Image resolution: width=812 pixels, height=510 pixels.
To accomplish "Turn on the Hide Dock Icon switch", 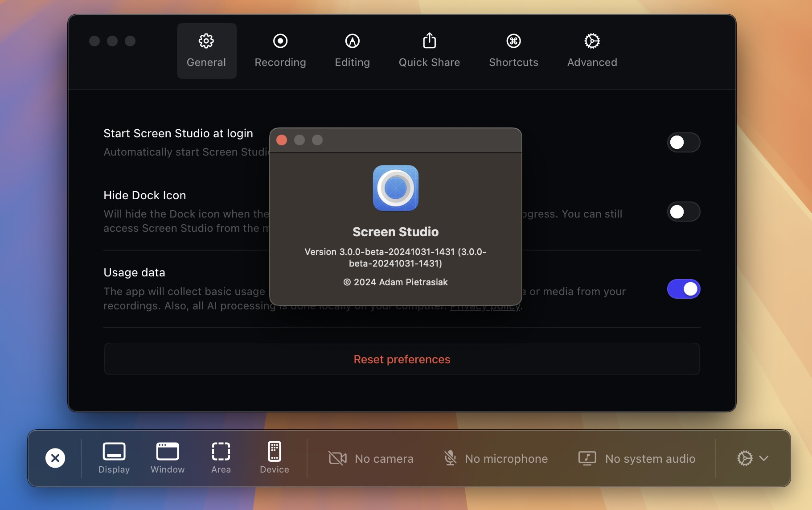I will [684, 212].
